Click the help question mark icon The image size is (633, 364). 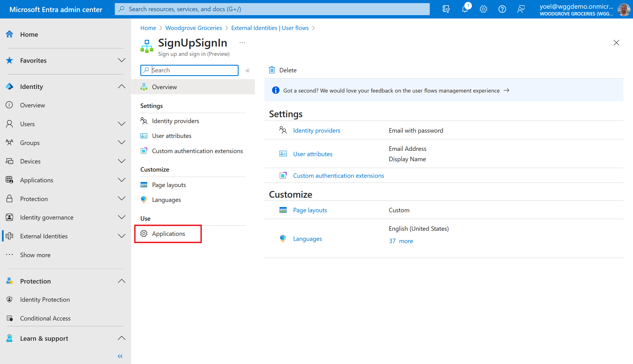[502, 9]
